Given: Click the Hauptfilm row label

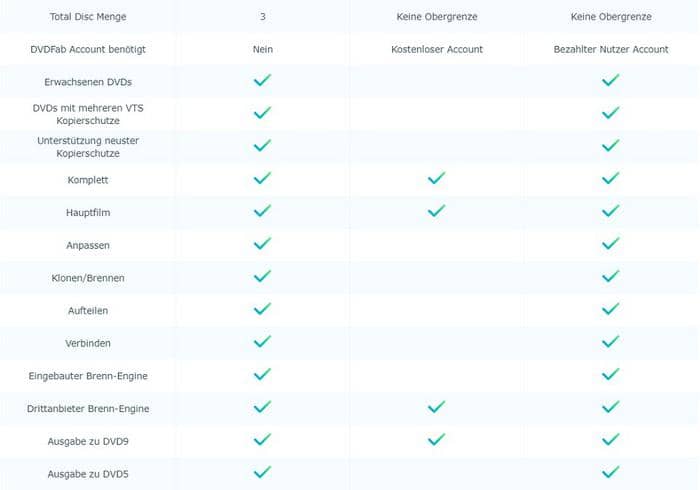Looking at the screenshot, I should [88, 212].
